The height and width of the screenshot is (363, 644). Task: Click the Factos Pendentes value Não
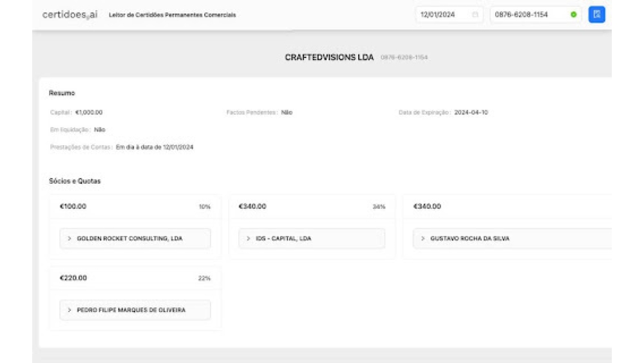tap(287, 112)
